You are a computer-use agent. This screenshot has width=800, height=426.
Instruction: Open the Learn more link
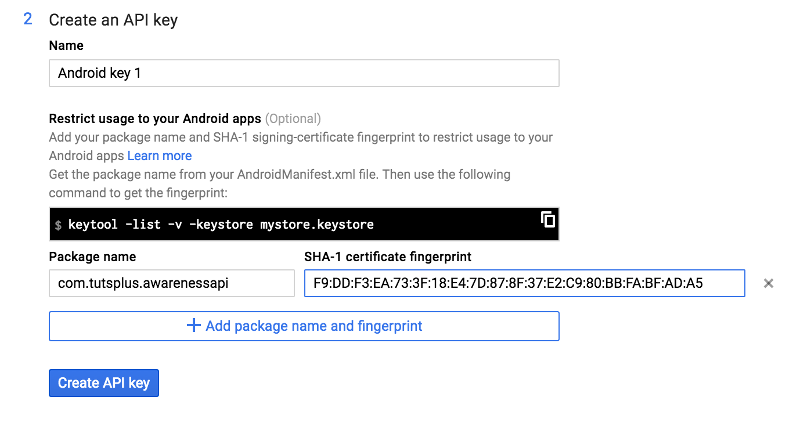point(160,156)
